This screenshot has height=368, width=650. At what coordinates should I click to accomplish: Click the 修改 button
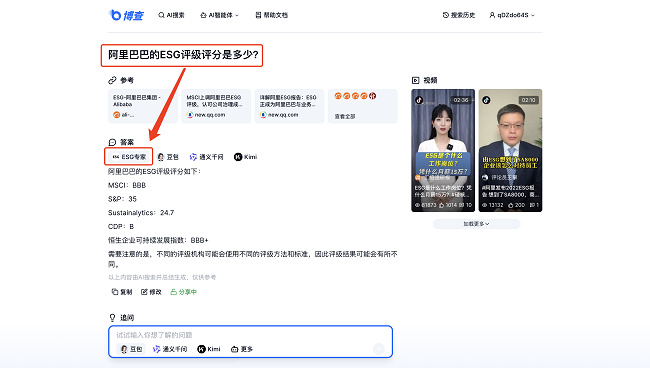(x=151, y=292)
